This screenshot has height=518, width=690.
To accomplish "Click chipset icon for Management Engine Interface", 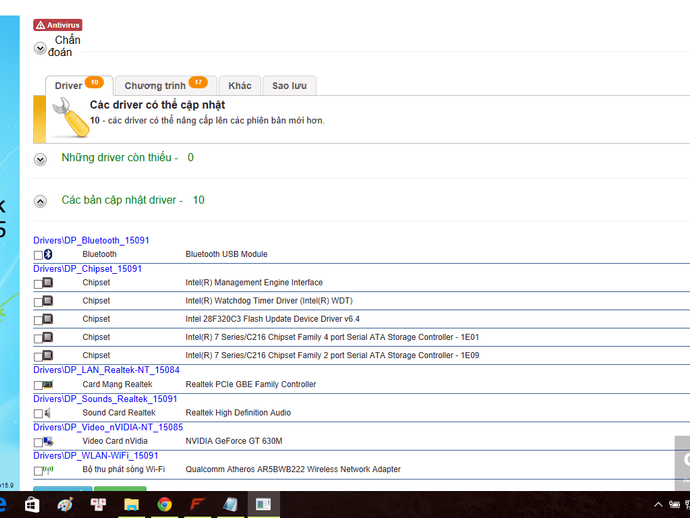I will coord(48,282).
